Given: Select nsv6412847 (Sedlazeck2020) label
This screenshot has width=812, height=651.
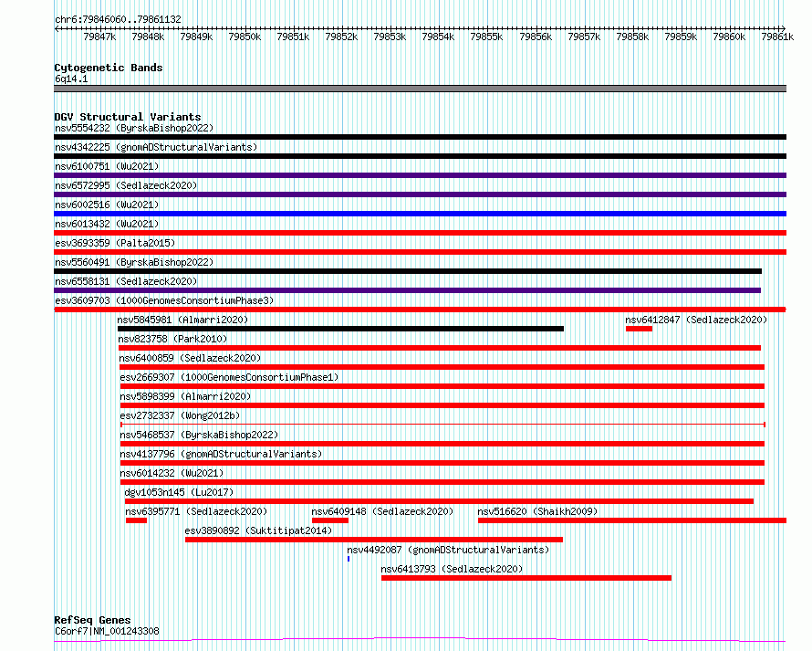Looking at the screenshot, I should [696, 320].
